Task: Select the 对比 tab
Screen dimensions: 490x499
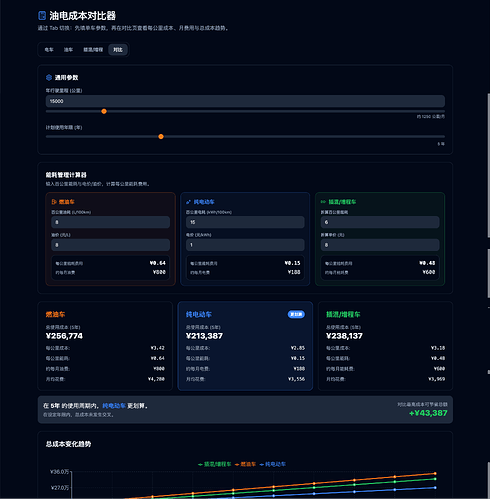Action: point(118,50)
